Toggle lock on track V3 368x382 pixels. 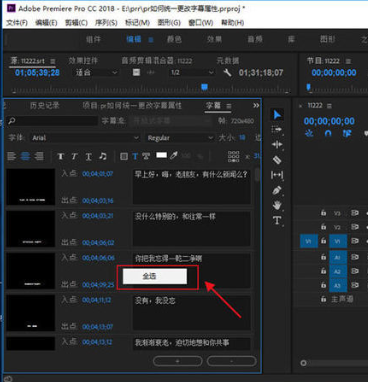323,212
